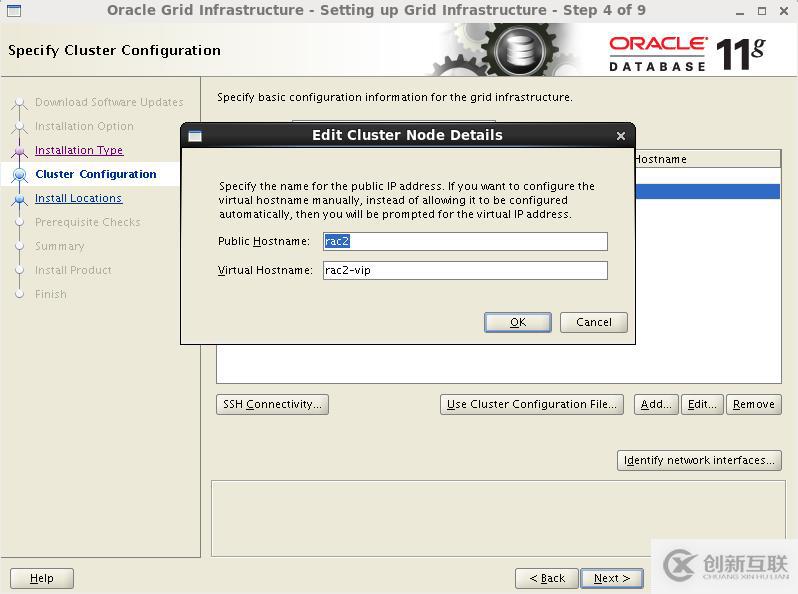Image resolution: width=798 pixels, height=594 pixels.
Task: Open the installer window menu icon
Action: coord(14,10)
